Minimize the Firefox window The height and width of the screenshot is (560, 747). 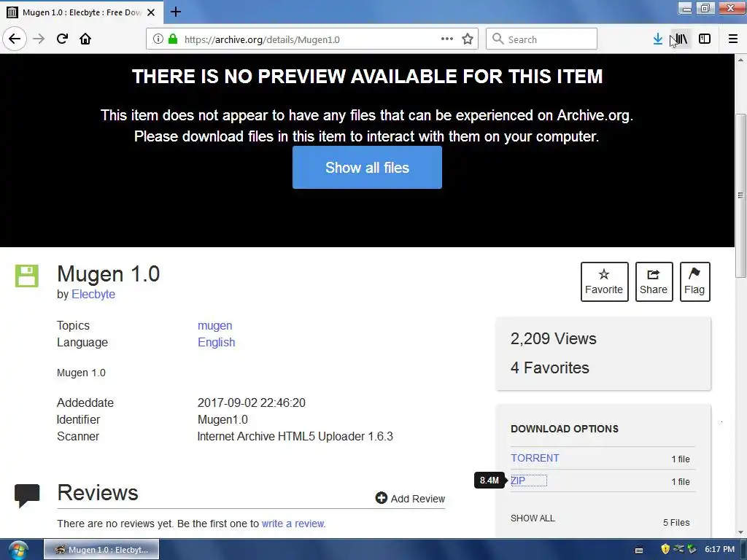pyautogui.click(x=686, y=8)
